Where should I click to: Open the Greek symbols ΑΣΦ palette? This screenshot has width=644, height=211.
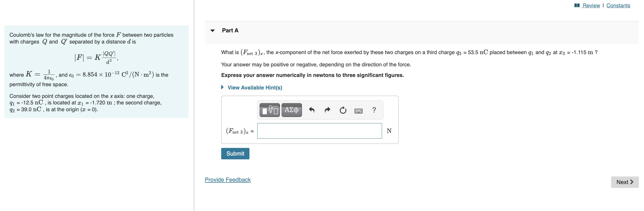tap(291, 110)
